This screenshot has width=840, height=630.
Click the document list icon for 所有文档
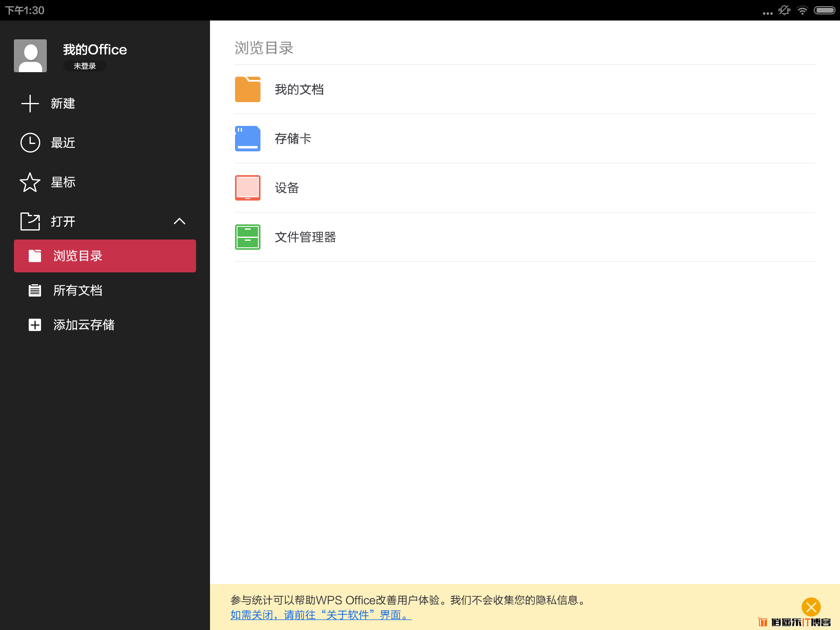point(35,290)
